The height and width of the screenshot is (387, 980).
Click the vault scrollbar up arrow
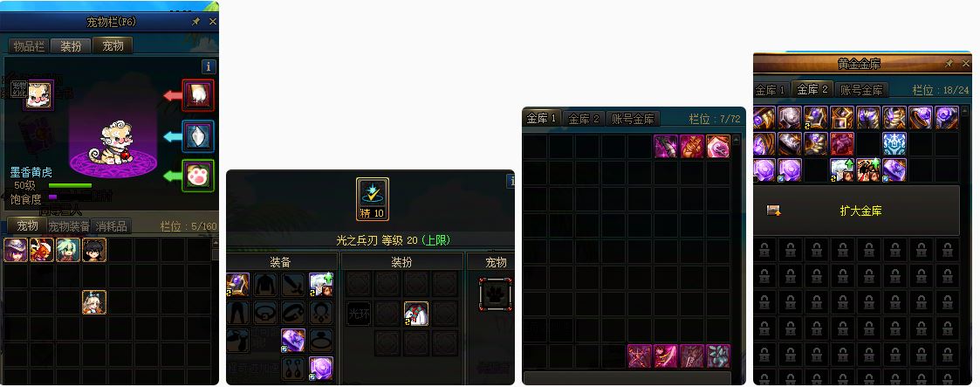point(737,140)
